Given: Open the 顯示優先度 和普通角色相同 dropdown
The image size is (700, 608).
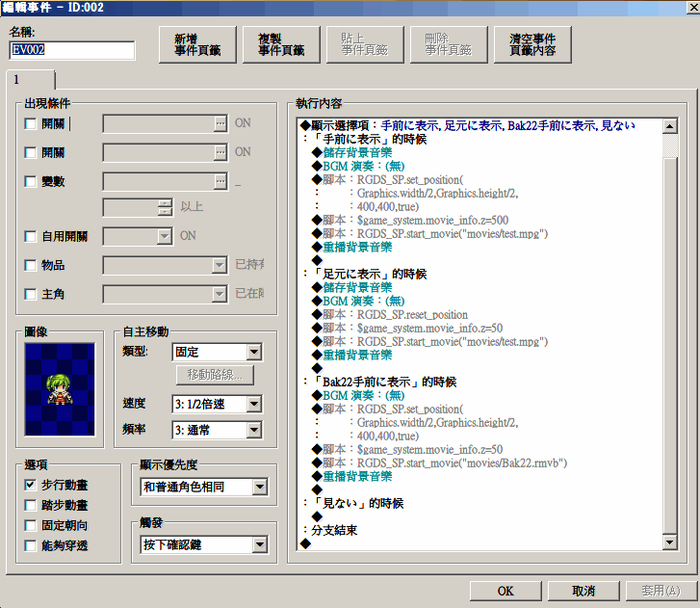Looking at the screenshot, I should coord(204,487).
